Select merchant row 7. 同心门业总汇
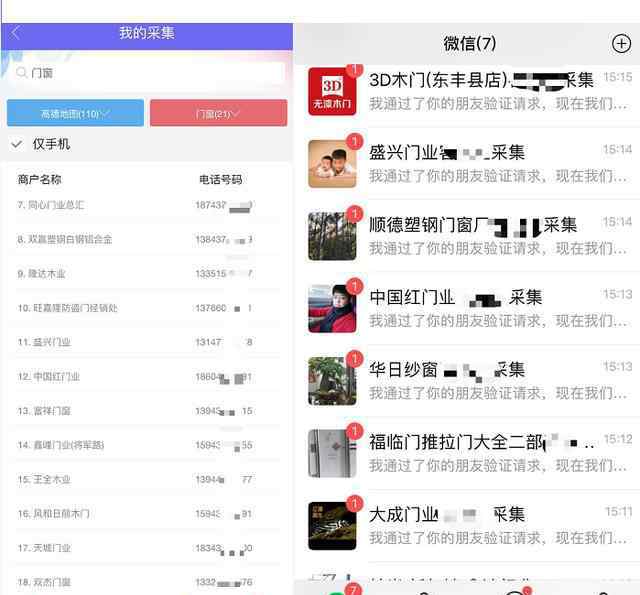The height and width of the screenshot is (595, 640). pos(147,205)
